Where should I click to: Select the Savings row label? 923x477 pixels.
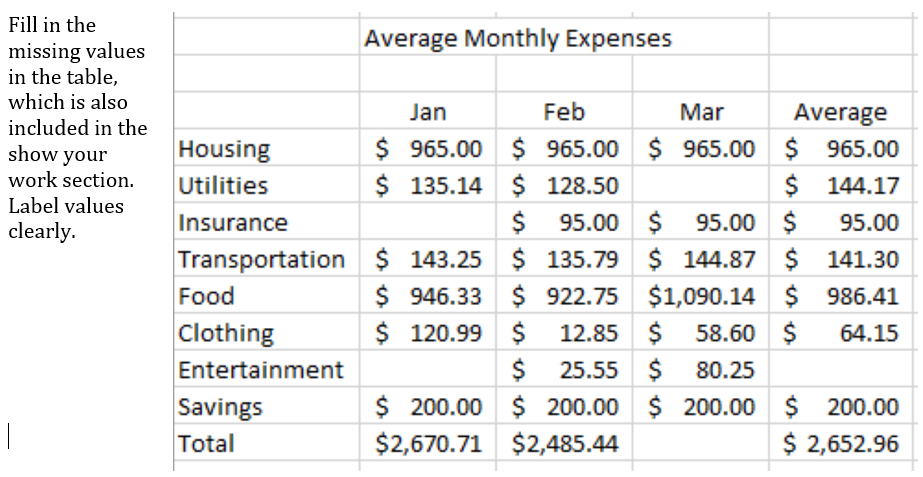220,407
